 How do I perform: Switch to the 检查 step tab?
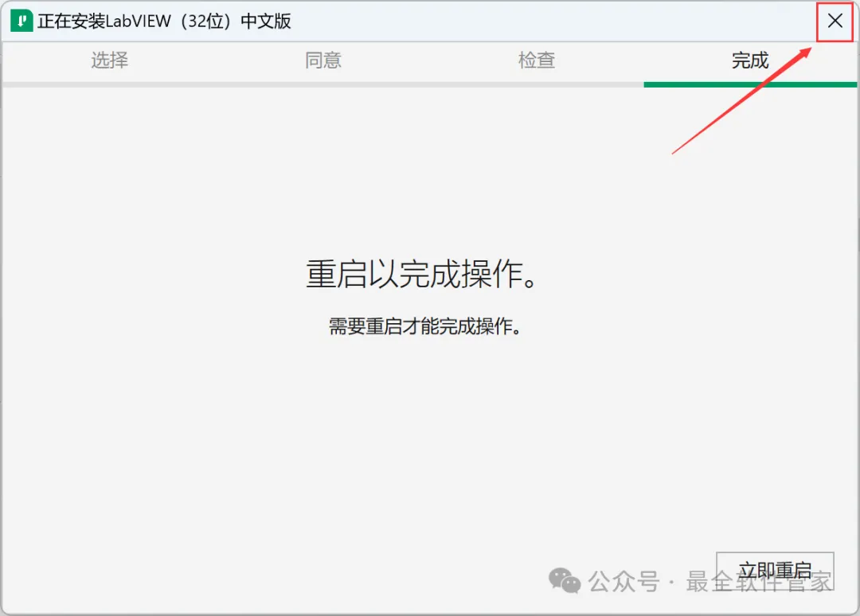click(537, 60)
